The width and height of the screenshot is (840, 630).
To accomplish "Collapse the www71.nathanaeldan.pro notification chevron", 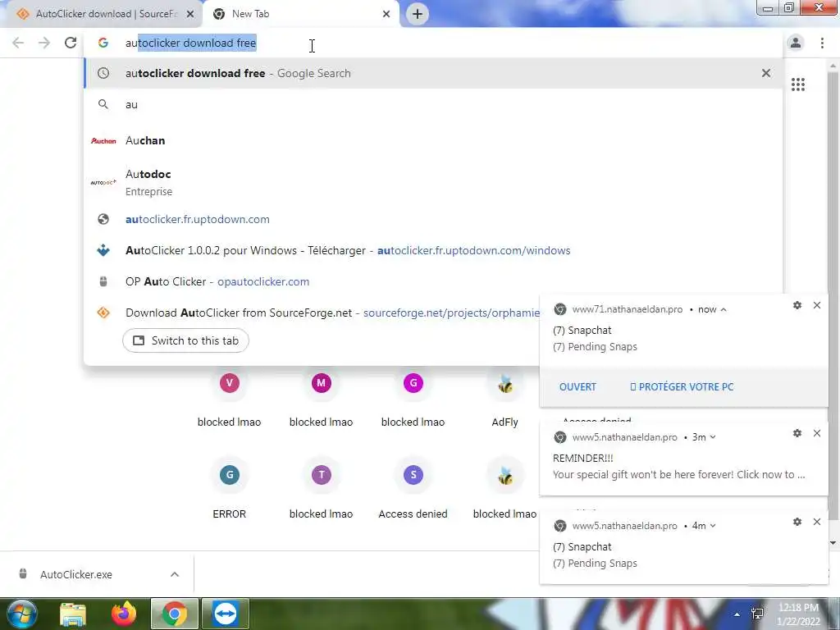I will (x=724, y=309).
